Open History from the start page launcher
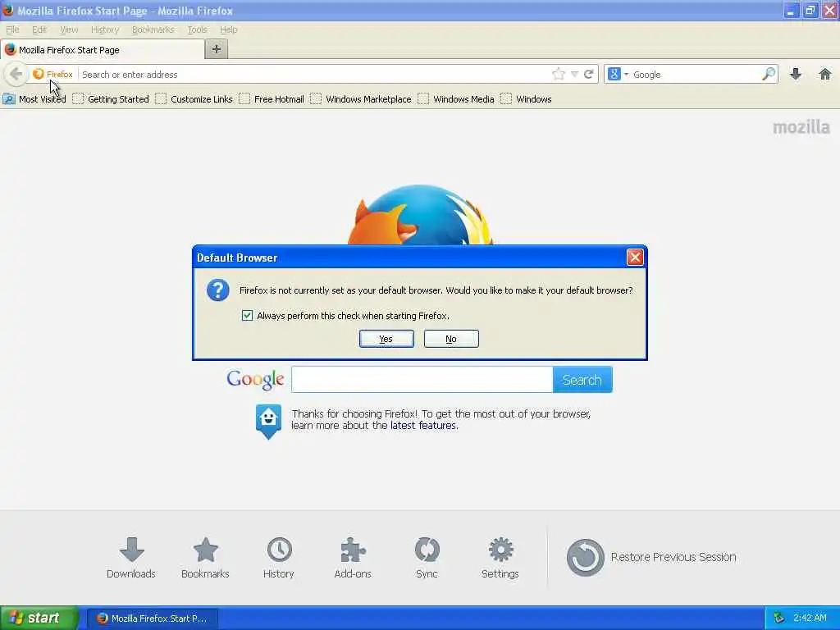Viewport: 840px width, 630px height. pos(279,558)
